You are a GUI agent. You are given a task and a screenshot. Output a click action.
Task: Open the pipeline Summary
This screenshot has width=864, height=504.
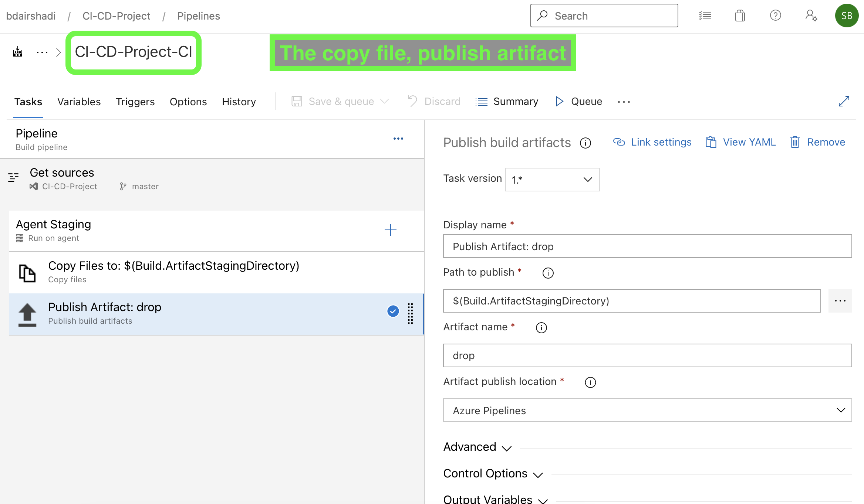pos(507,101)
